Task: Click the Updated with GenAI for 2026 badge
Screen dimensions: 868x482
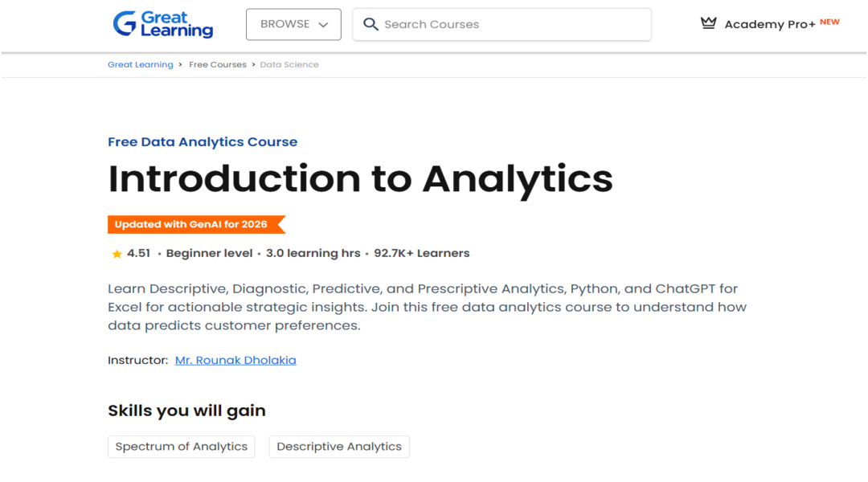Action: [191, 224]
